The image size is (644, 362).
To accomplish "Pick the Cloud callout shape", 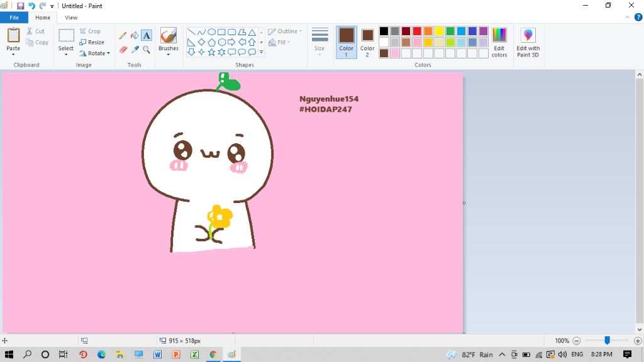I will tap(252, 52).
